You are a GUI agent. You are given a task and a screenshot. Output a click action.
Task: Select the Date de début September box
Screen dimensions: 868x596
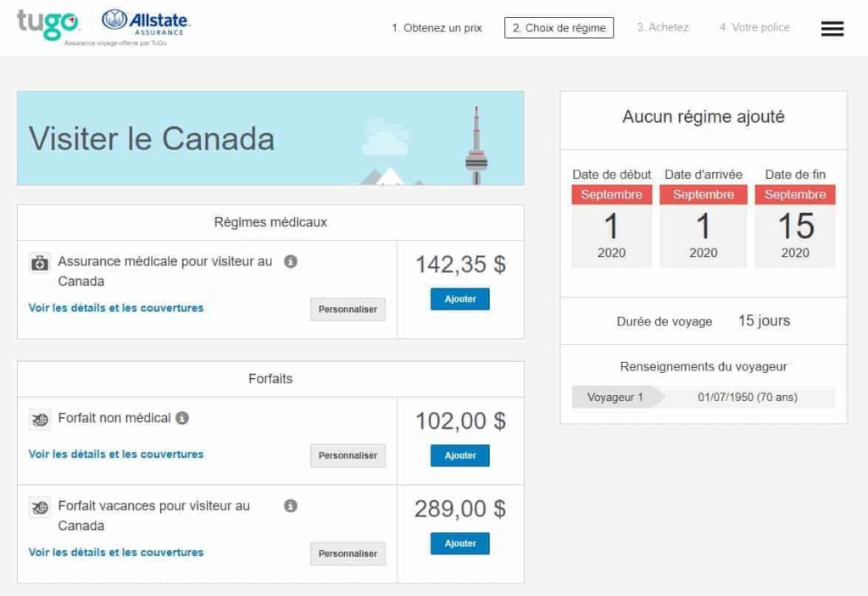click(611, 194)
